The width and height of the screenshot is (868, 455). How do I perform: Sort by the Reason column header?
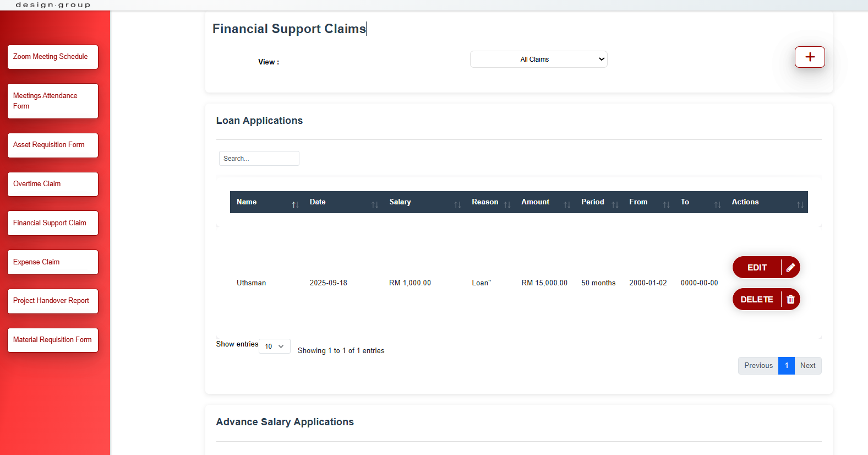coord(485,202)
